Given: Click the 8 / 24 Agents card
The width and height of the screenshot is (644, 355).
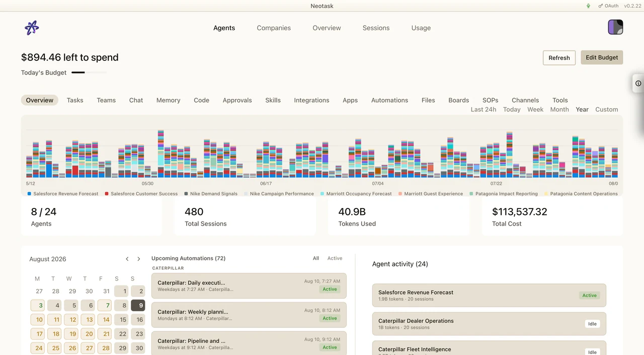Looking at the screenshot, I should 92,217.
